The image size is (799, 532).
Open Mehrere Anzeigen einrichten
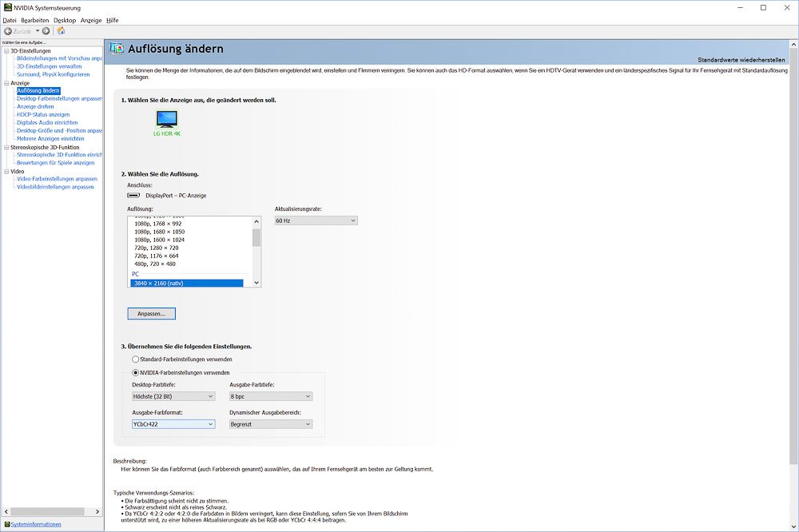(50, 139)
